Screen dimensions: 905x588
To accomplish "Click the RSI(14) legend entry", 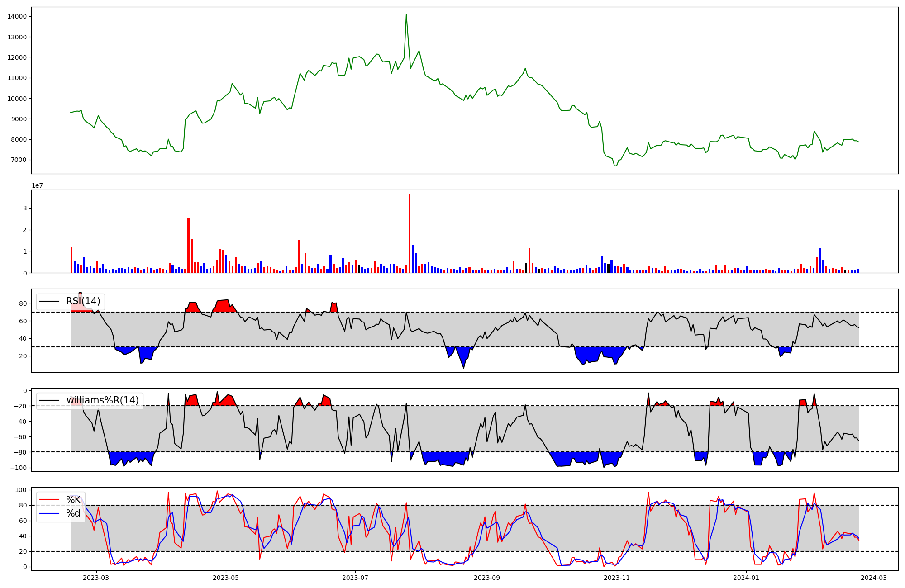I will coord(83,301).
